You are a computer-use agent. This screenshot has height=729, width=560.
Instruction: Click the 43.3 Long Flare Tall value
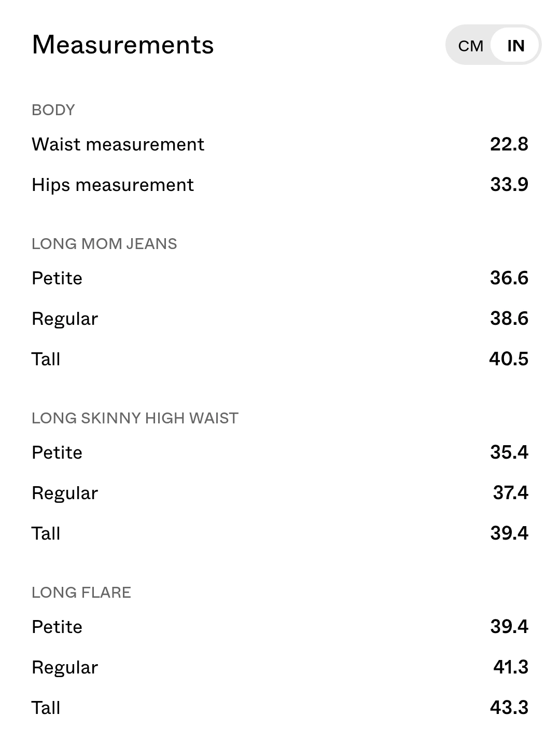pyautogui.click(x=509, y=708)
